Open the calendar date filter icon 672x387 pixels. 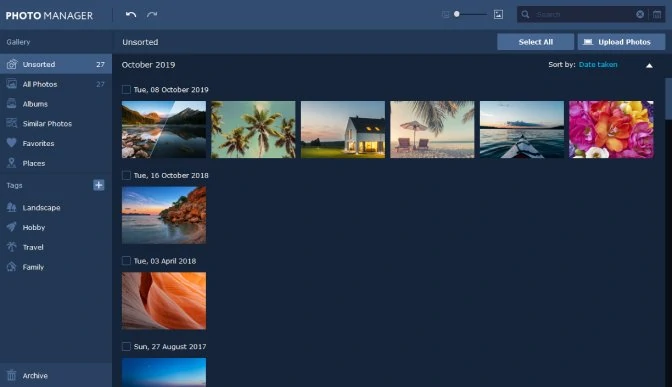[x=657, y=15]
